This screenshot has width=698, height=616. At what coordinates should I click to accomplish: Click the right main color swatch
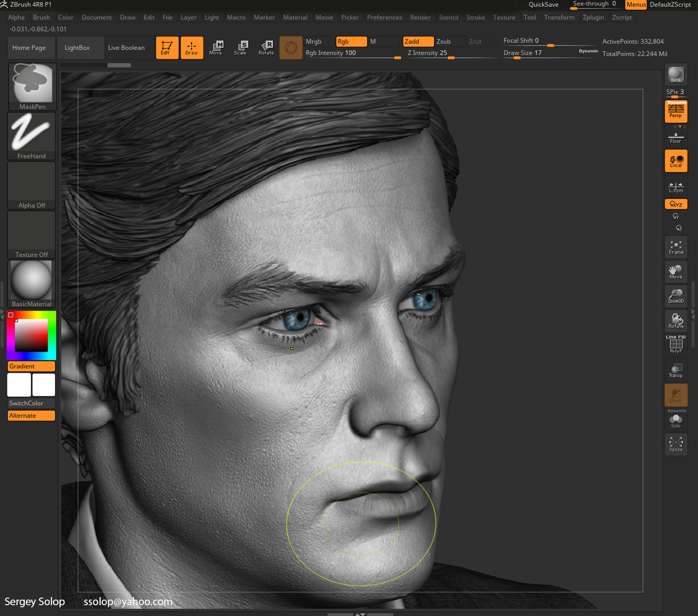coord(44,385)
